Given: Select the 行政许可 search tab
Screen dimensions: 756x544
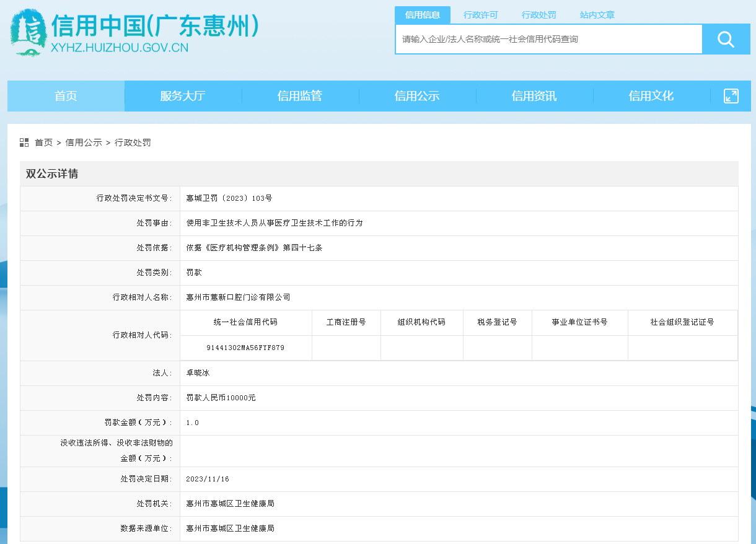Looking at the screenshot, I should (x=481, y=15).
